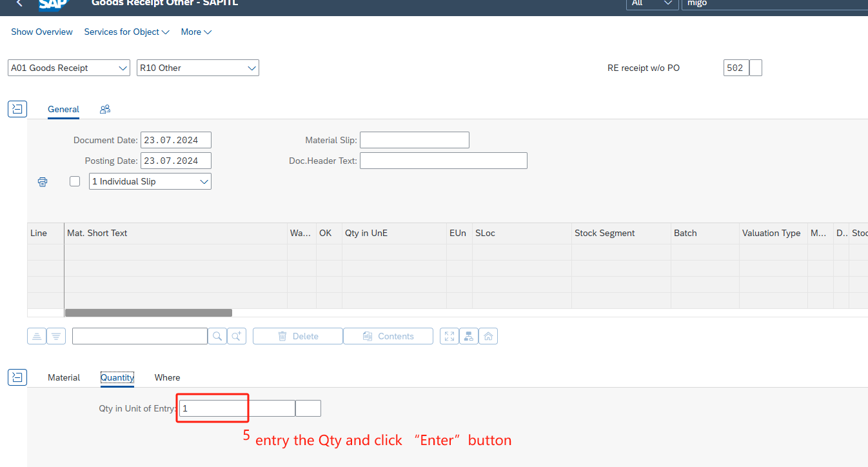Image resolution: width=868 pixels, height=467 pixels.
Task: Click the expand full-screen arrows icon
Action: [x=449, y=336]
